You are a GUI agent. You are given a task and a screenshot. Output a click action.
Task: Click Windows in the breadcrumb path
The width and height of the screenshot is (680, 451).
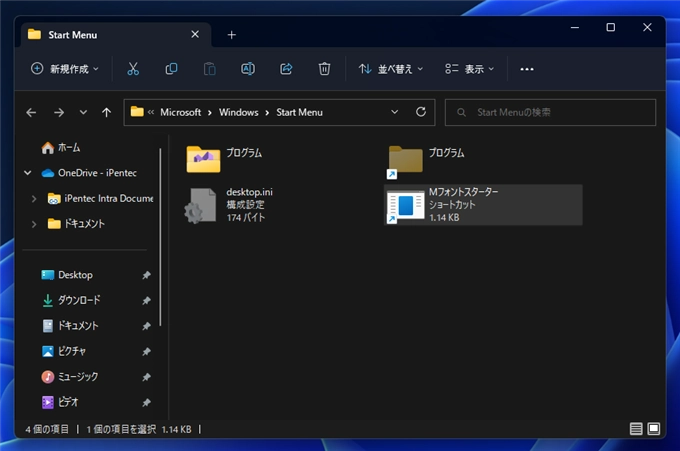click(239, 112)
